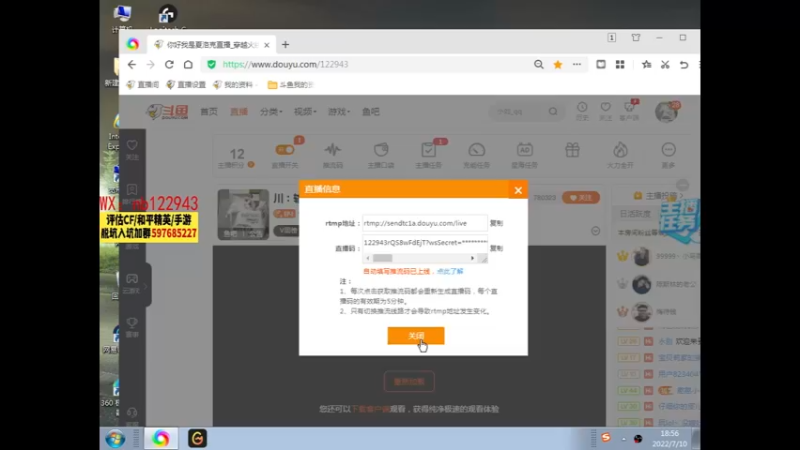
Task: Open the Windows Start menu
Action: (115, 439)
